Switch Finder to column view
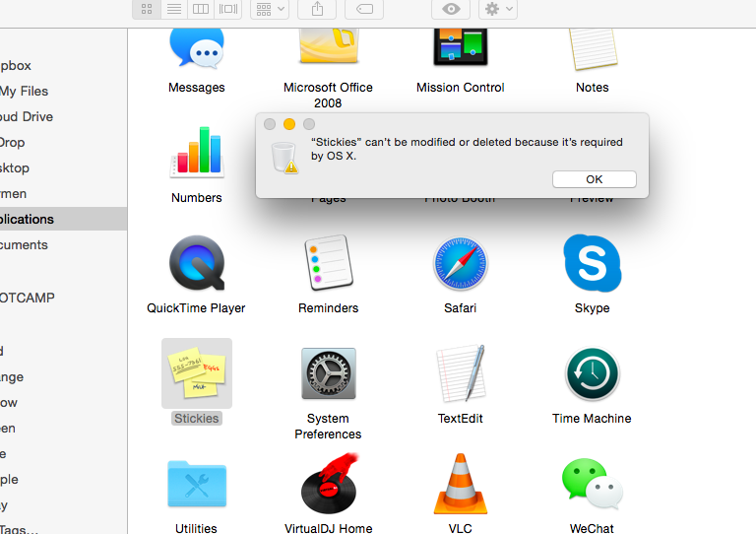This screenshot has width=756, height=534. coord(201,9)
